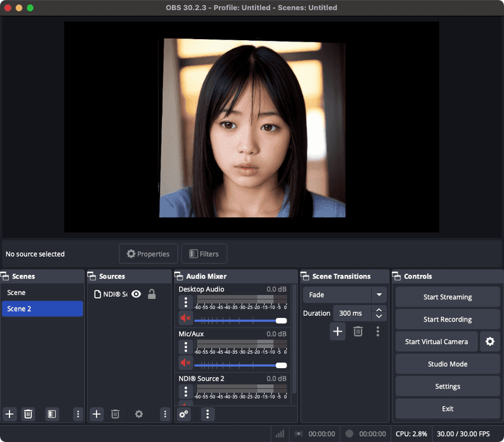Configure virtual camera with the gear icon
This screenshot has height=442, width=504.
(x=490, y=341)
